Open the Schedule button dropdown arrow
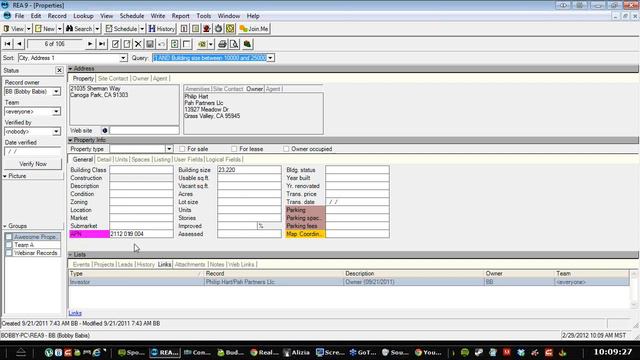The height and width of the screenshot is (360, 640). [x=142, y=29]
